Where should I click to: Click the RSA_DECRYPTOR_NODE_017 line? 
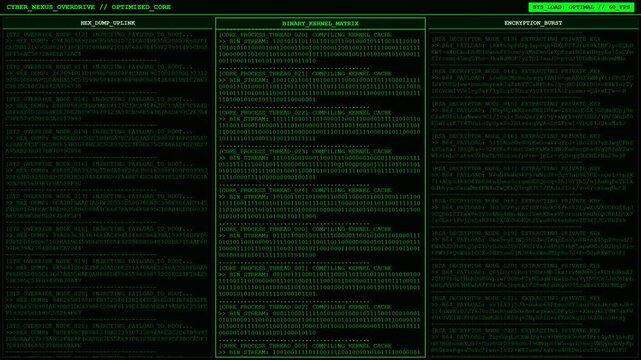(x=516, y=169)
